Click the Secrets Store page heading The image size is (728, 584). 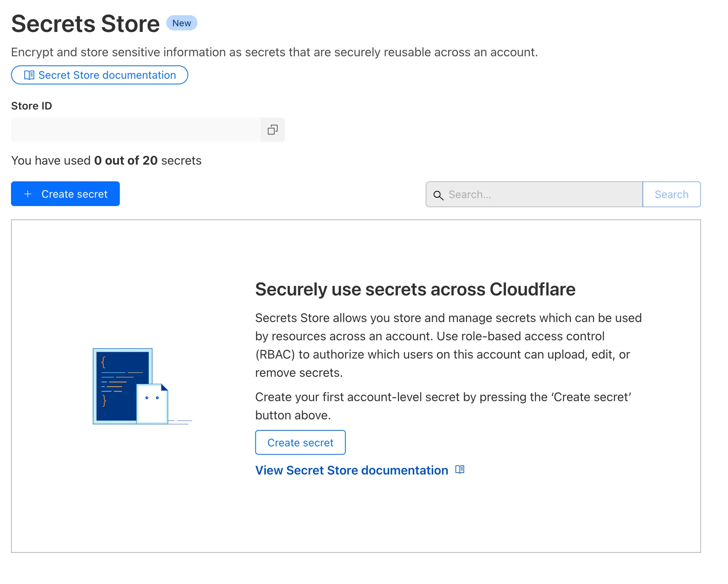(x=86, y=24)
